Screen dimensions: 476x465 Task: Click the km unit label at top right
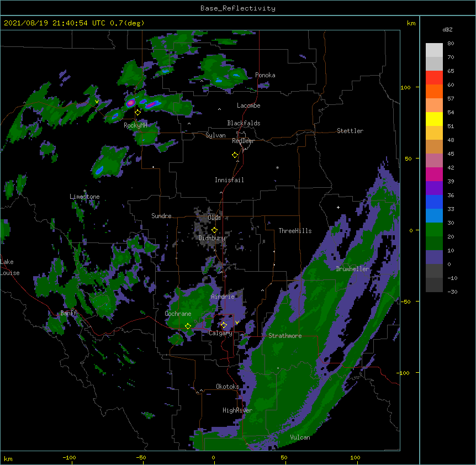(x=411, y=23)
